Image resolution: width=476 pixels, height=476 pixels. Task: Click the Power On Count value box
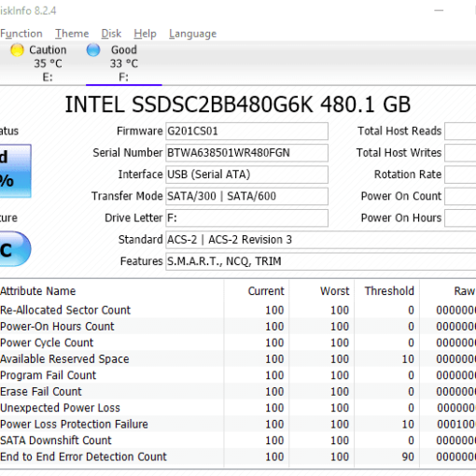pos(460,196)
